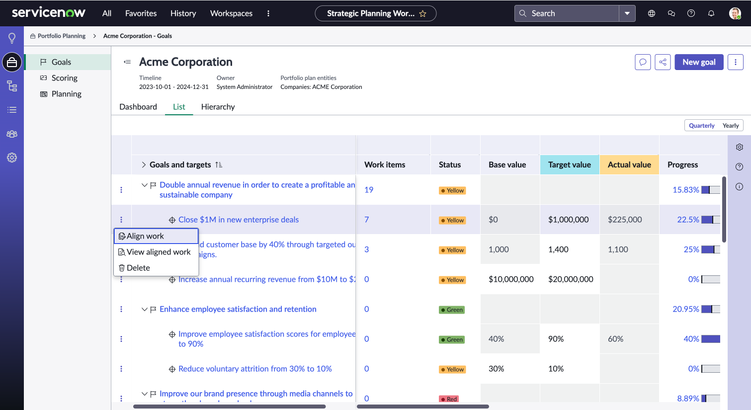
Task: Open row menu for Improve employee satisfaction scores
Action: (121, 339)
